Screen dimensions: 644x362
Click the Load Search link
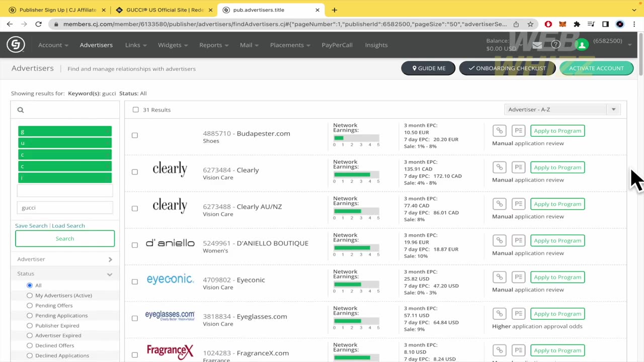click(68, 226)
